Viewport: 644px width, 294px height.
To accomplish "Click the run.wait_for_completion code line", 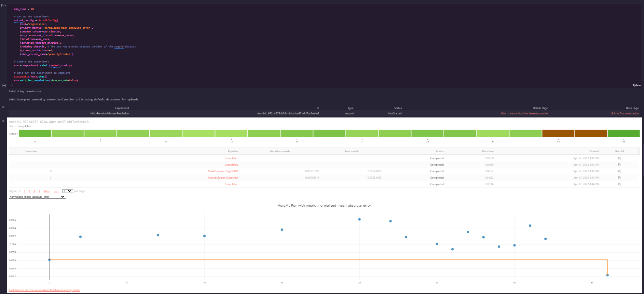I will [46, 81].
